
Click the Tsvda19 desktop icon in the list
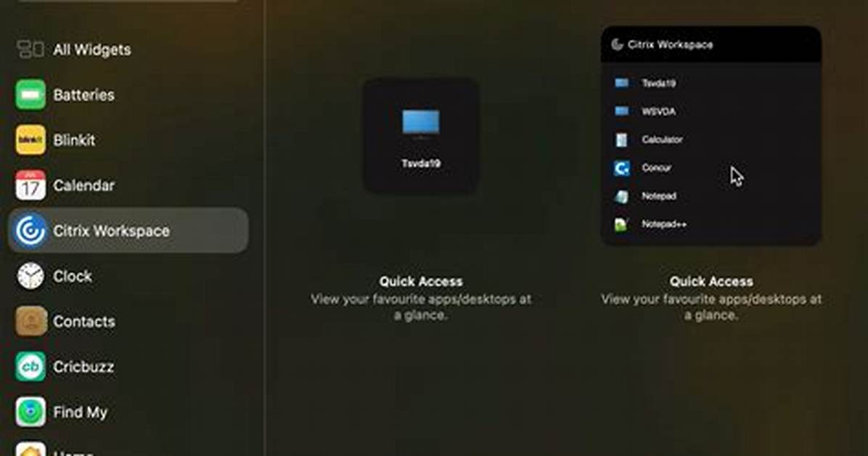622,83
